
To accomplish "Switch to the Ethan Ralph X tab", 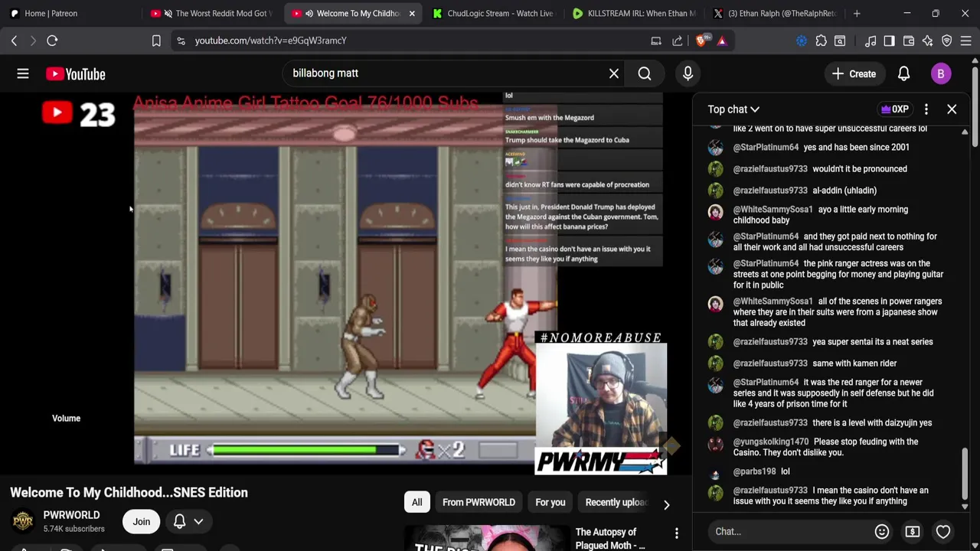I will point(774,13).
